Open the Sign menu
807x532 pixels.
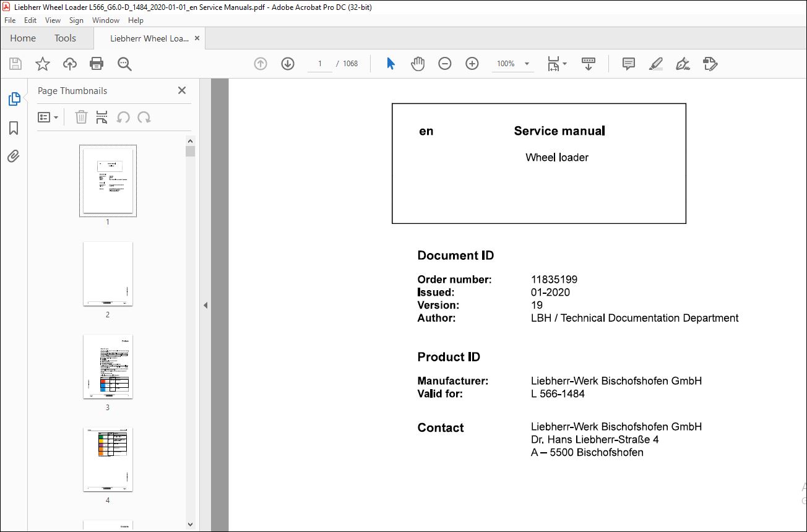77,20
